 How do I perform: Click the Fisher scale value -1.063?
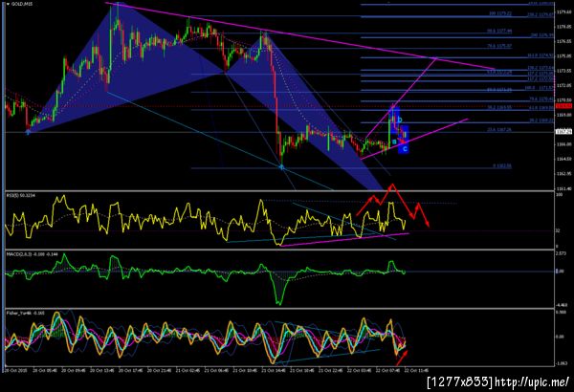point(562,363)
